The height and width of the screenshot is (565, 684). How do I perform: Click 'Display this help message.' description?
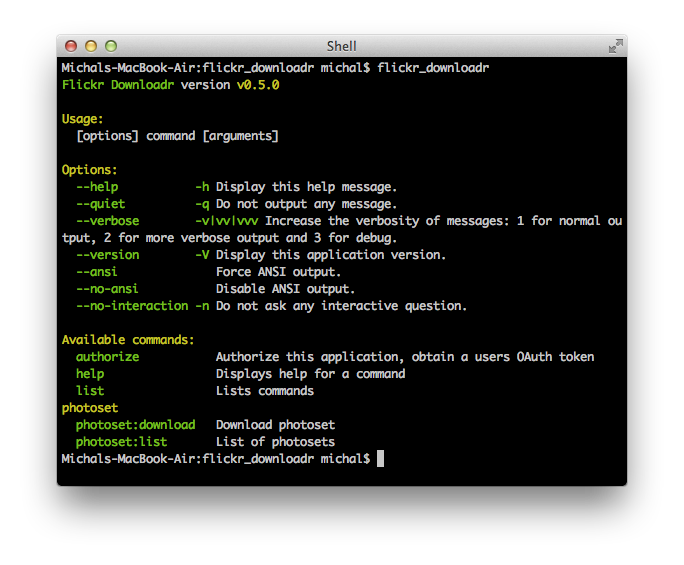(x=306, y=187)
